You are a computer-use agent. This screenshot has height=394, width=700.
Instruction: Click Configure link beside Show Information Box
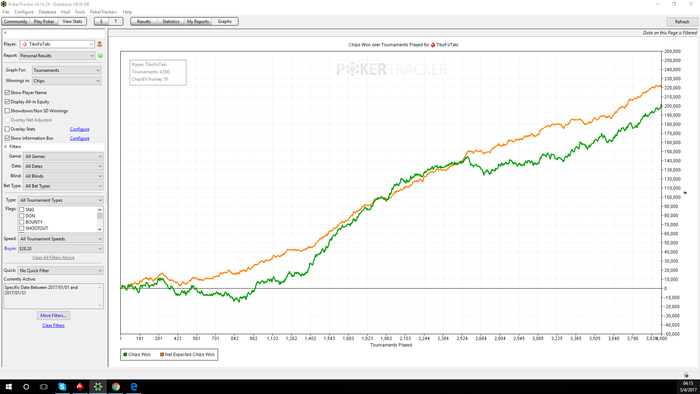pos(79,138)
